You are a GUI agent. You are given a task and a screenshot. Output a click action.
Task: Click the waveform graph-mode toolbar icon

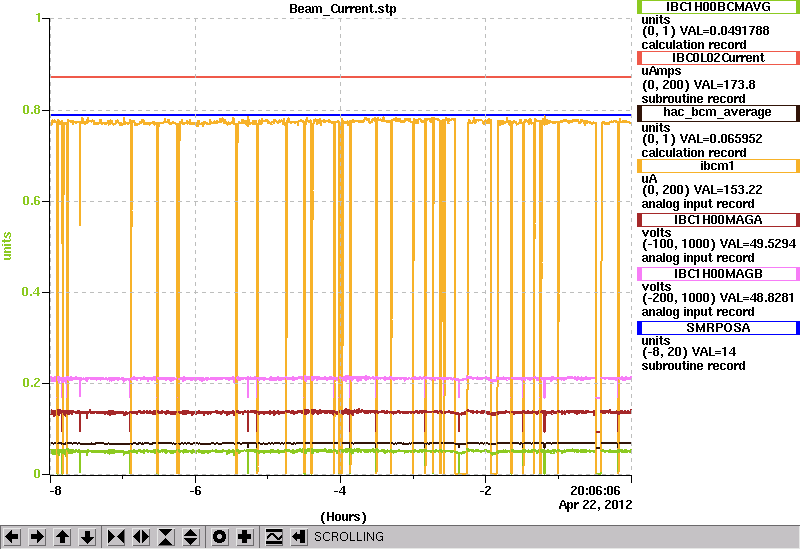pyautogui.click(x=274, y=537)
